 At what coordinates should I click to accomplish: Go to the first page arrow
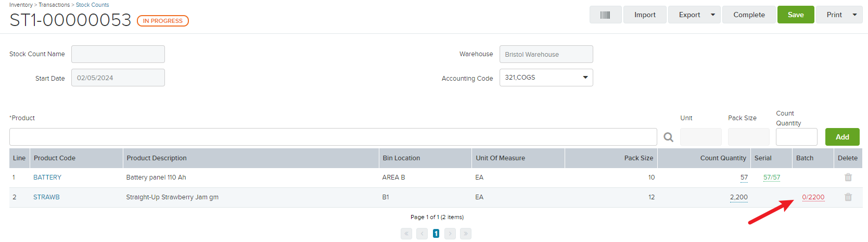[x=406, y=234]
